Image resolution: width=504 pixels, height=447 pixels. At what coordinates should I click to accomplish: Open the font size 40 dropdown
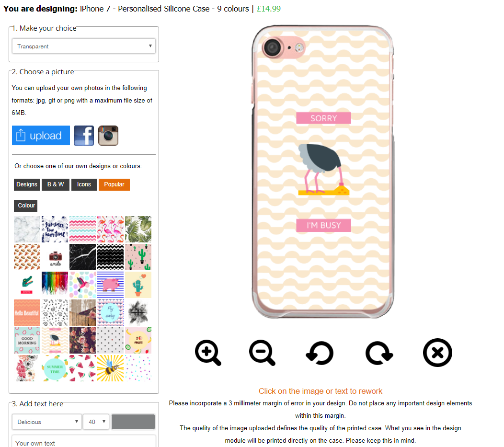point(96,422)
